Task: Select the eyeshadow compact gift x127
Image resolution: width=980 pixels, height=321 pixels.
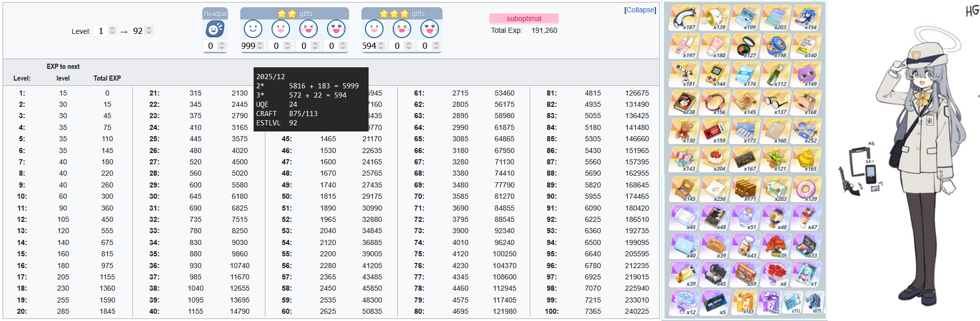Action: coord(745,47)
